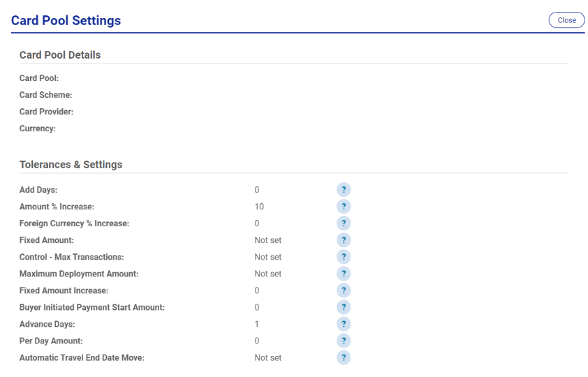Select the Card Provider: label

47,112
